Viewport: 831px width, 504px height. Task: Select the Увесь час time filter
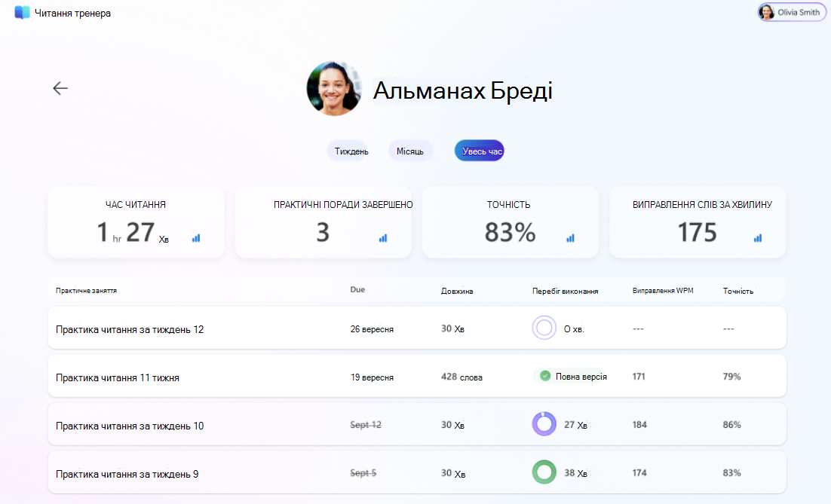479,151
